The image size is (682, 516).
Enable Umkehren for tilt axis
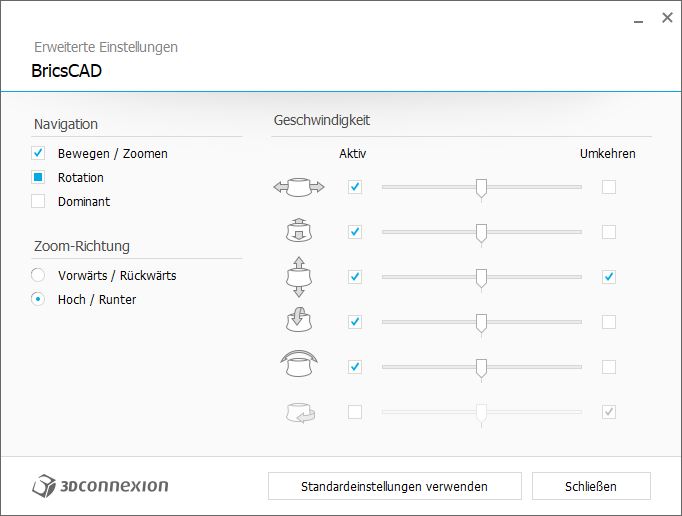point(609,322)
